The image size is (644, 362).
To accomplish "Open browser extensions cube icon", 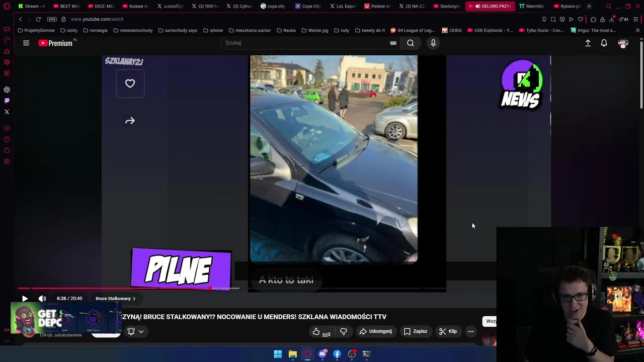I will point(593,19).
